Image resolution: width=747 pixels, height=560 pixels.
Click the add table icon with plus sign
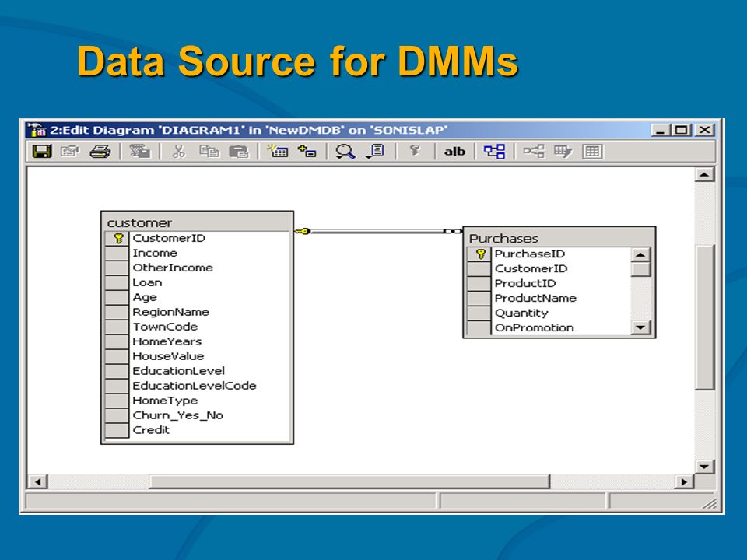click(x=307, y=152)
